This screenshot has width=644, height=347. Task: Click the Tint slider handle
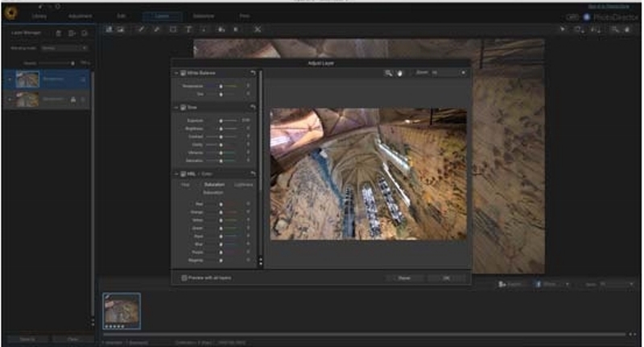[x=221, y=94]
